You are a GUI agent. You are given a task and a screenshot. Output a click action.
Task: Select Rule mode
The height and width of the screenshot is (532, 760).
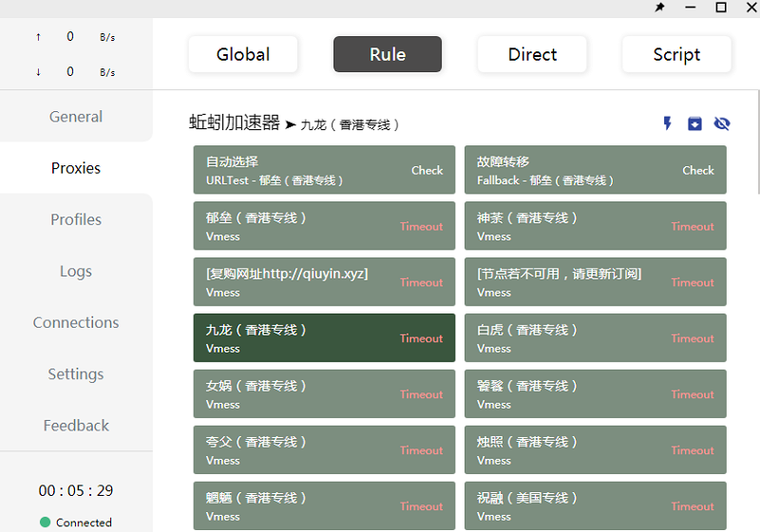[388, 54]
